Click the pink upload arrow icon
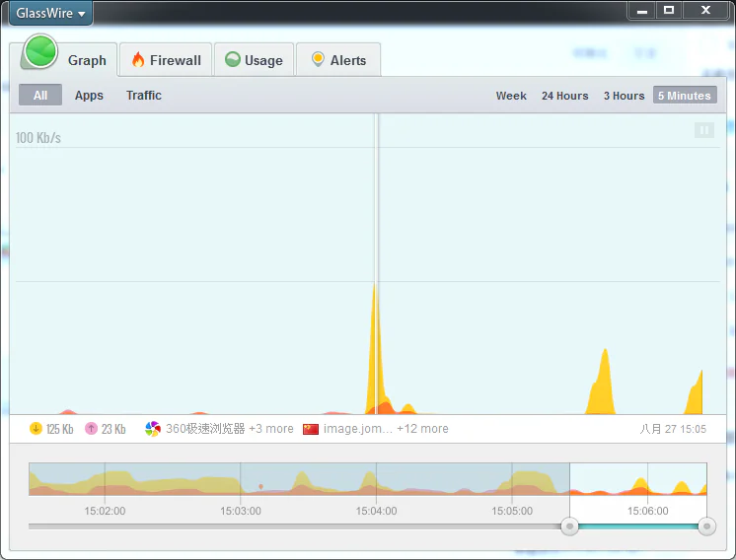The image size is (736, 560). click(x=91, y=429)
